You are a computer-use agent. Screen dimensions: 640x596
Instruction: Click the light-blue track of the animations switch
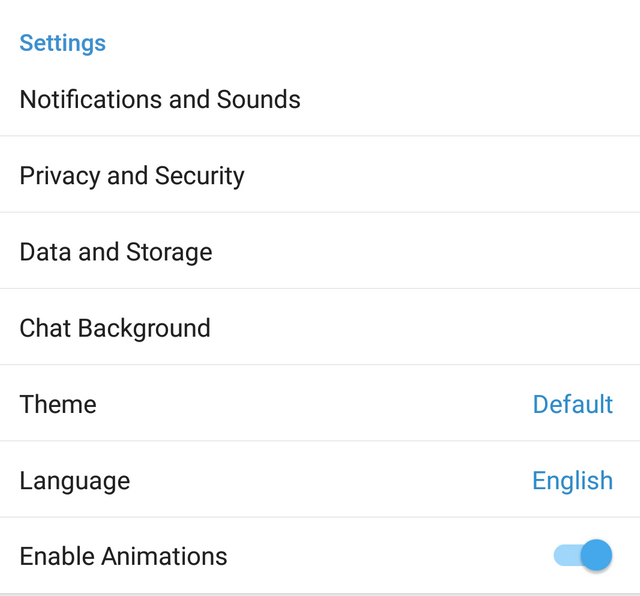pos(565,555)
